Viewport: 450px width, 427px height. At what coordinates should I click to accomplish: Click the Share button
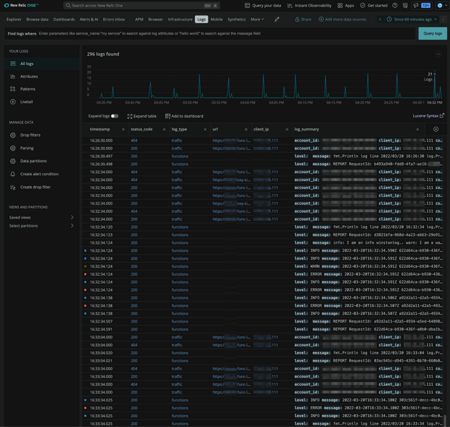pyautogui.click(x=303, y=19)
